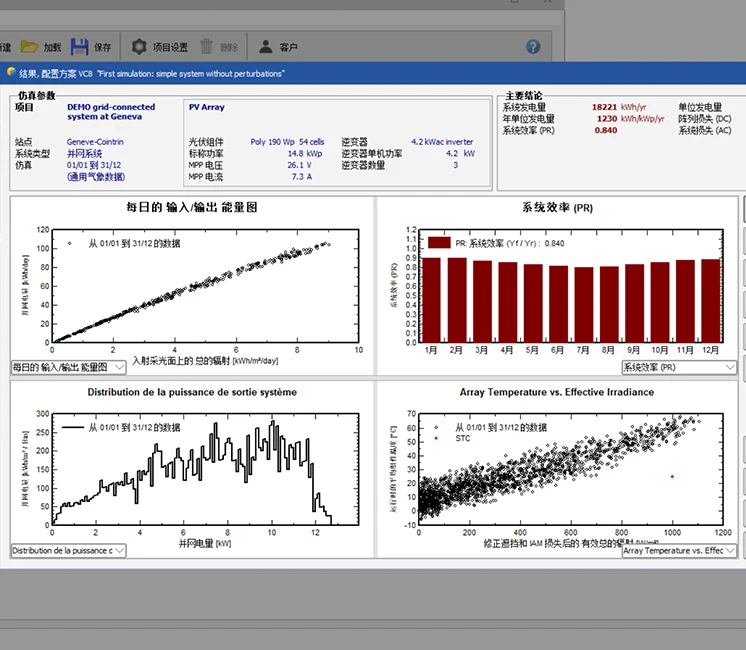Click the red STC marker in the temperature legend
Viewport: 746px width, 650px height.
[x=436, y=439]
